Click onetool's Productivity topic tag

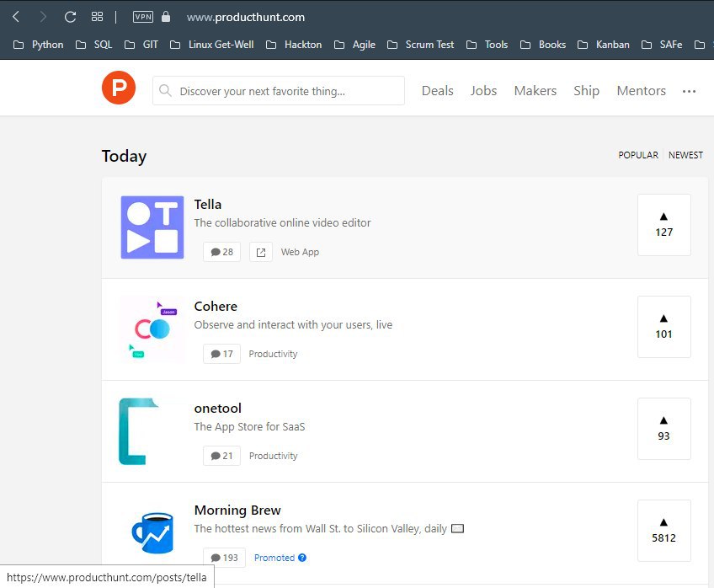(273, 456)
